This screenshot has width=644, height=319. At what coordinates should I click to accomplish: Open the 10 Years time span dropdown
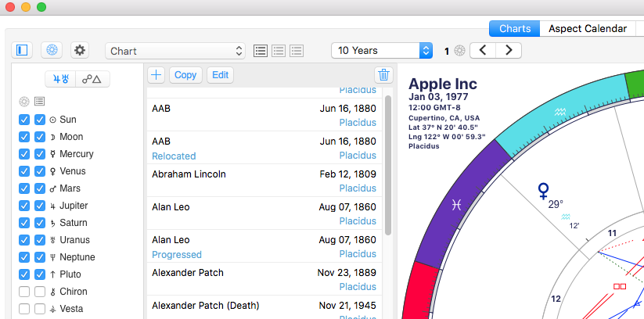coord(382,51)
